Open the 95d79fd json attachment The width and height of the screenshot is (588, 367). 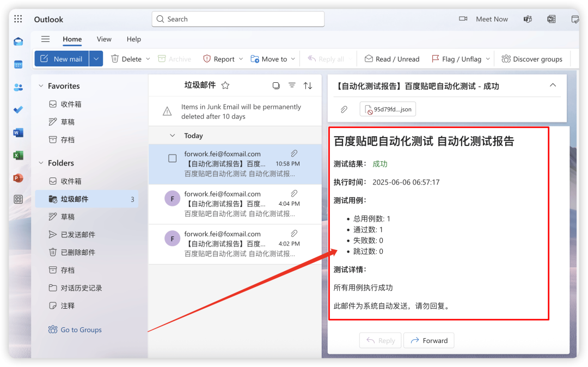pyautogui.click(x=388, y=109)
